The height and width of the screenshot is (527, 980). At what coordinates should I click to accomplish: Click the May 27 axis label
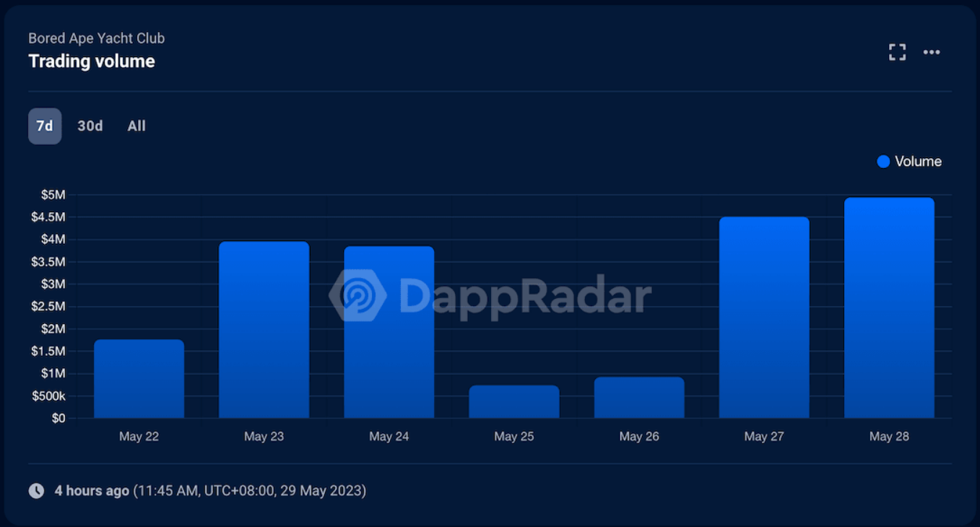[x=764, y=437]
